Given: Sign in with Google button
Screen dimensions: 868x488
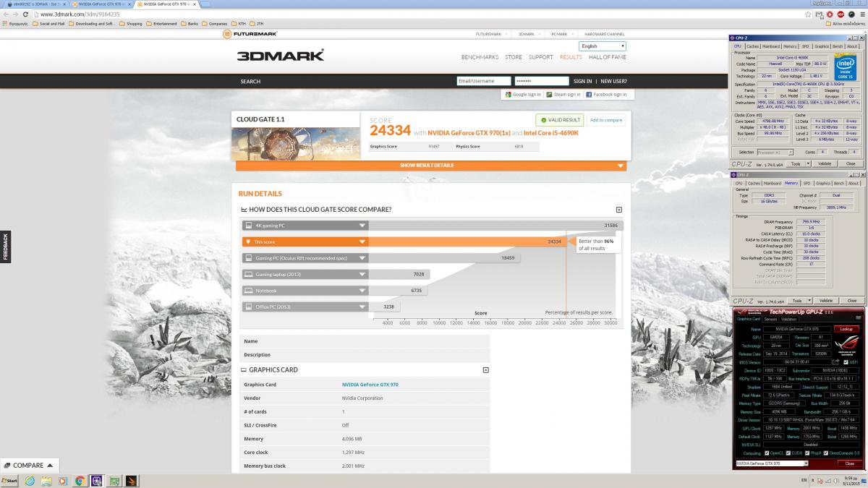Looking at the screenshot, I should [x=523, y=94].
